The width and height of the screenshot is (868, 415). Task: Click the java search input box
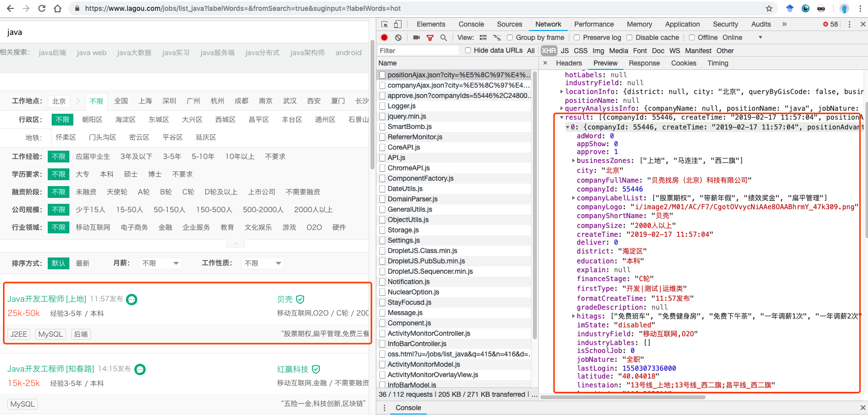tap(185, 32)
